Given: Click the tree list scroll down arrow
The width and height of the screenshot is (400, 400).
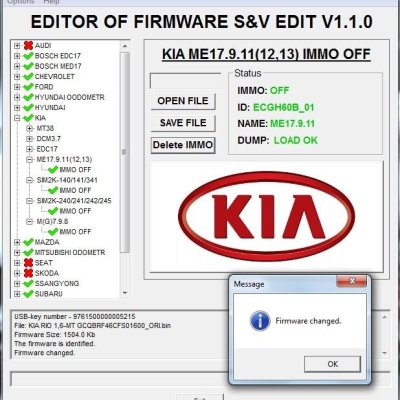Looking at the screenshot, I should point(125,293).
